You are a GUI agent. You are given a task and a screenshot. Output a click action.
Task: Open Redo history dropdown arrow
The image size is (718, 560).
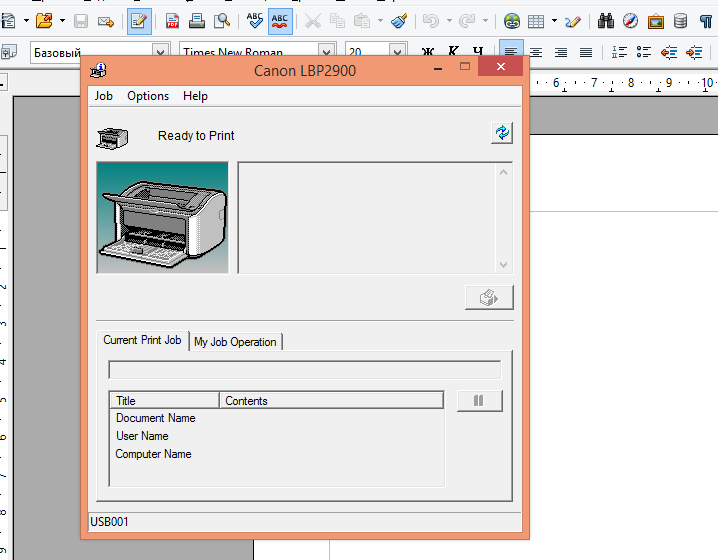(x=485, y=21)
